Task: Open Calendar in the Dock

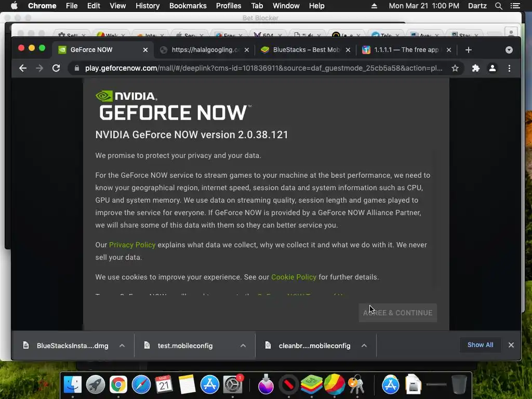Action: pos(164,385)
